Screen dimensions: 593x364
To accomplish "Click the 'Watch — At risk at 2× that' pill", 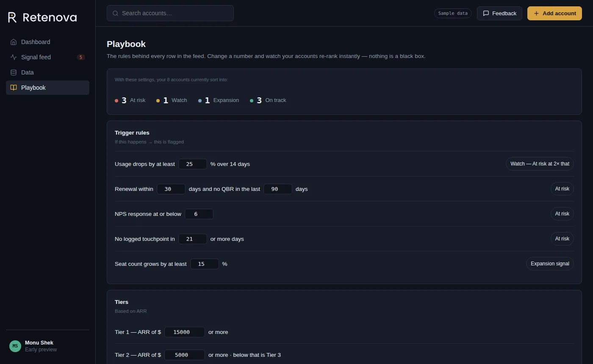I will pyautogui.click(x=540, y=164).
